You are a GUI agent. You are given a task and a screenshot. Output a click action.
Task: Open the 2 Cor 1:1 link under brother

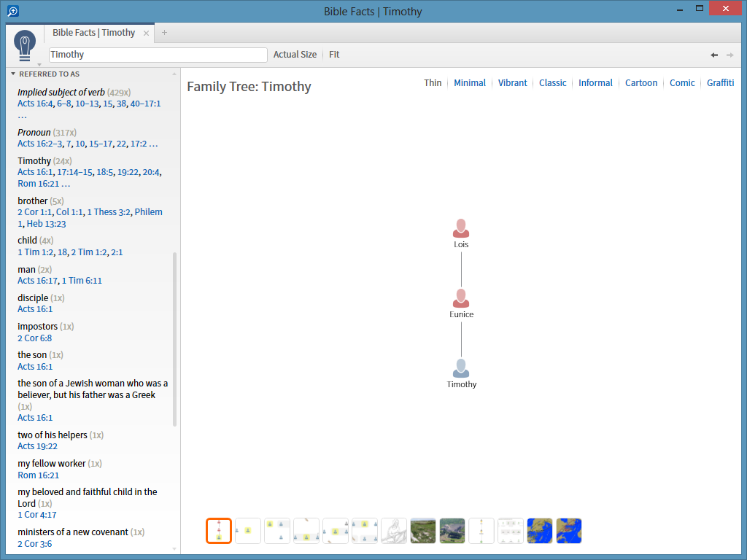click(35, 212)
